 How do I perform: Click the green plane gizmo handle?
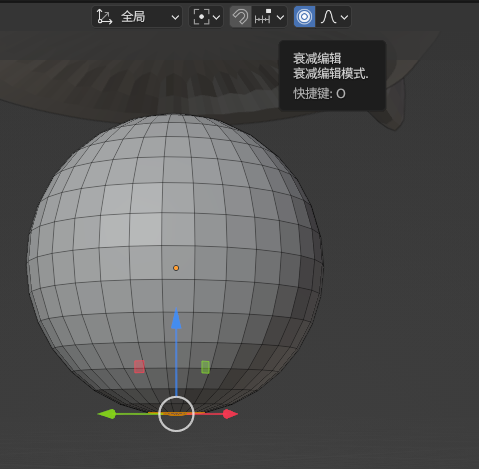(x=206, y=367)
